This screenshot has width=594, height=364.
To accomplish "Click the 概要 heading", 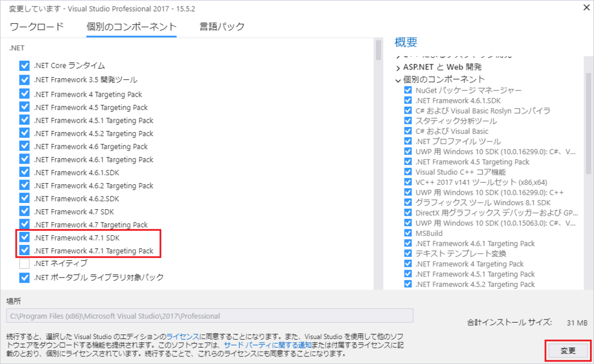I will 405,42.
